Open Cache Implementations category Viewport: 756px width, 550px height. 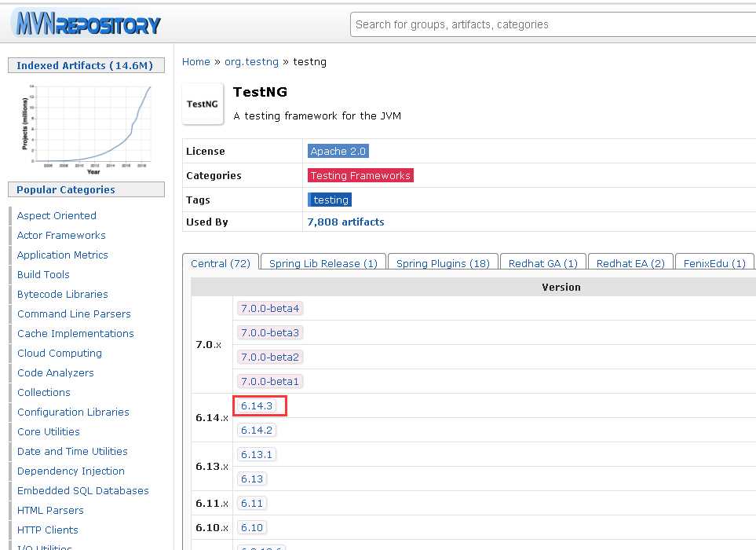click(75, 333)
